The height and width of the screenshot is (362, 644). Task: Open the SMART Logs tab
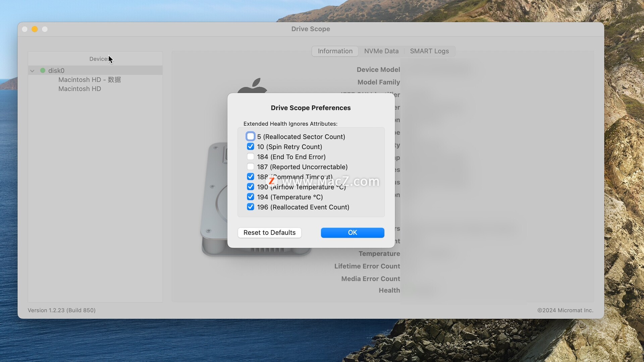click(x=429, y=51)
